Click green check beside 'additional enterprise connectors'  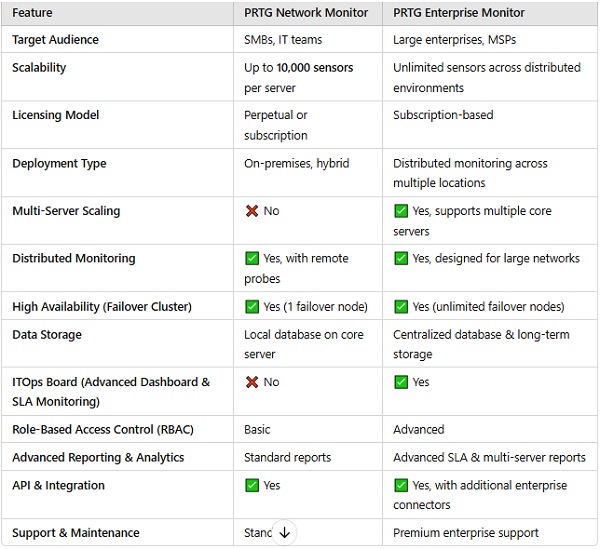click(x=401, y=485)
